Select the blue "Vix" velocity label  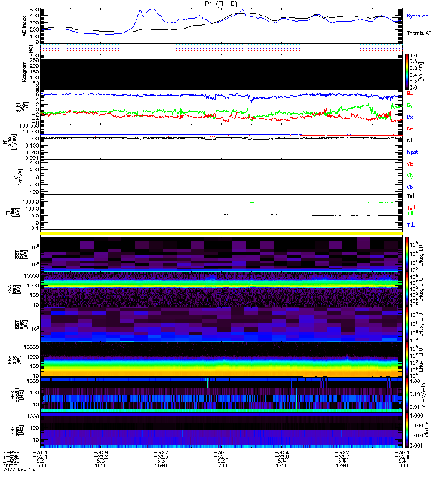(410, 187)
